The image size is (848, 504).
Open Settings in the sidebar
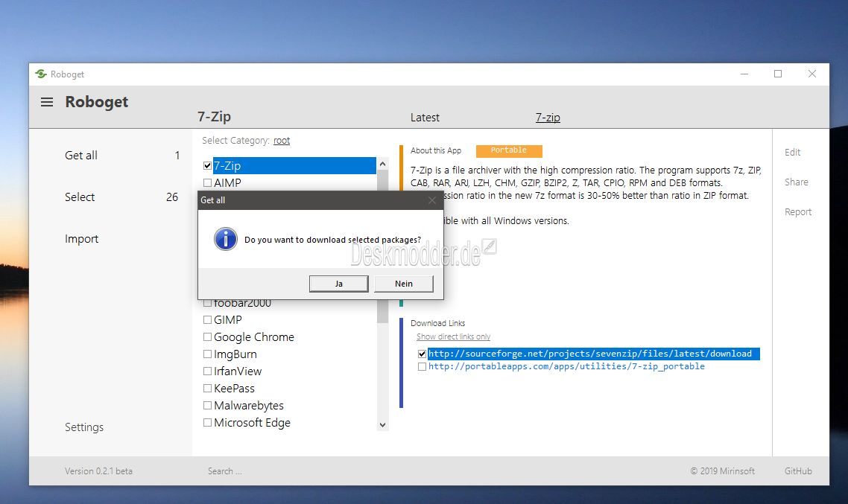tap(83, 427)
